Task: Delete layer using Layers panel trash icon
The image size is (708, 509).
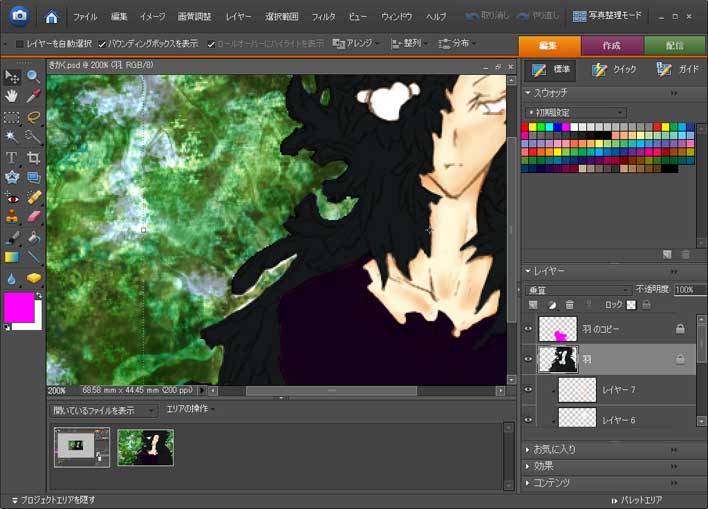Action: point(570,305)
